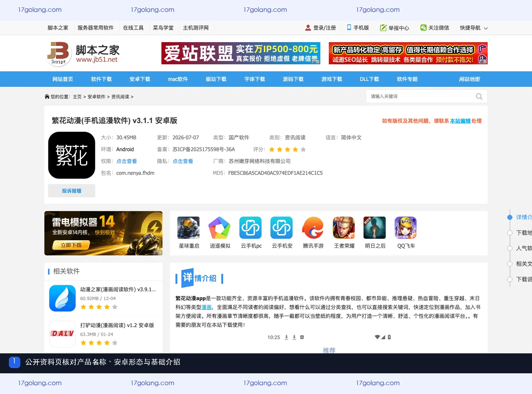The height and width of the screenshot is (394, 532).
Task: Open 菜鸟学堂 in top bar
Action: pos(163,28)
